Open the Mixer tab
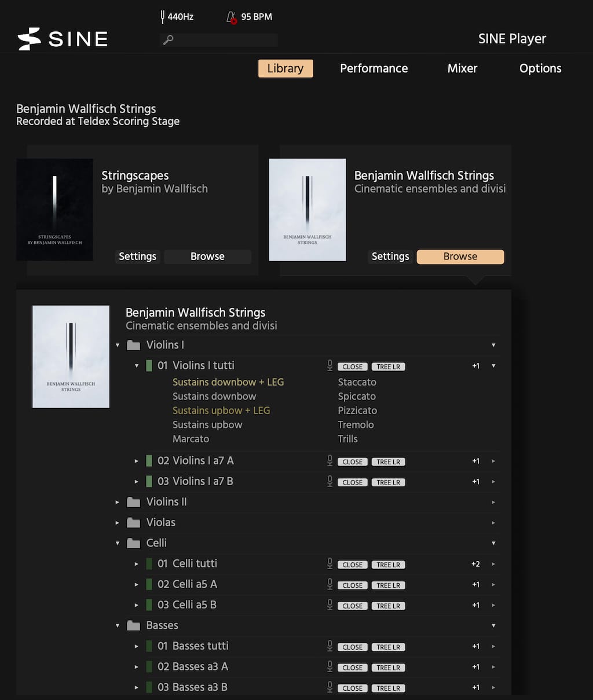 [462, 68]
